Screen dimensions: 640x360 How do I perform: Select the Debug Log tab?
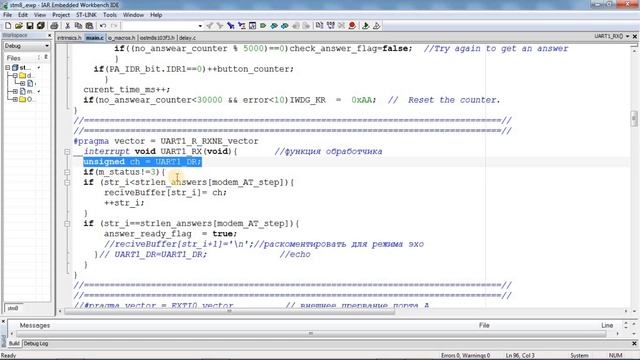click(x=36, y=344)
